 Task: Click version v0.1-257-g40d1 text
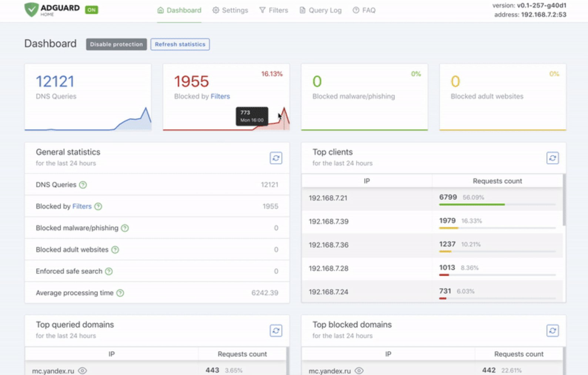[x=529, y=6]
